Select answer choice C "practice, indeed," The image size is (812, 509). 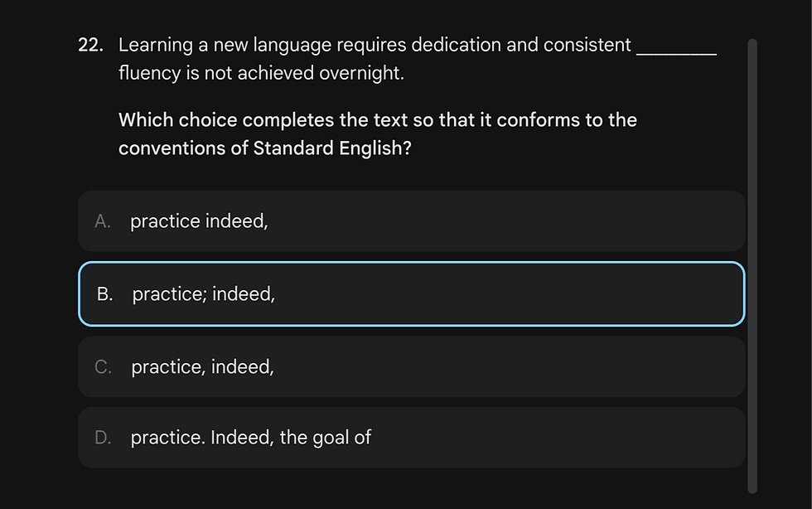click(412, 366)
